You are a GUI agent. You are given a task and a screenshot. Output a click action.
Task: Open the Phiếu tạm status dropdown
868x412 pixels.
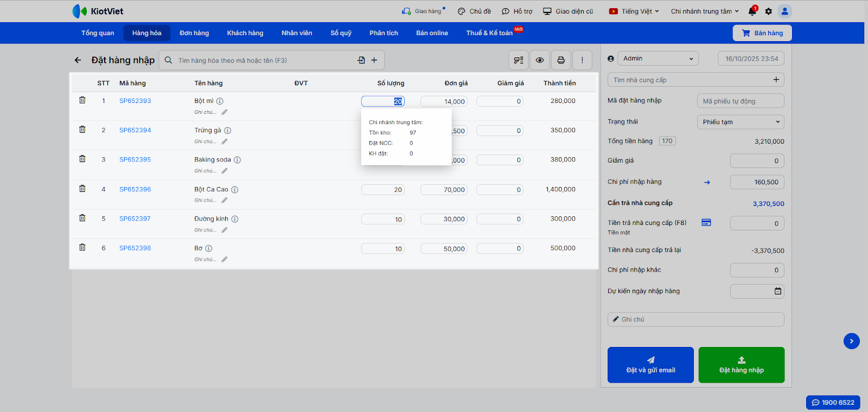coord(741,122)
